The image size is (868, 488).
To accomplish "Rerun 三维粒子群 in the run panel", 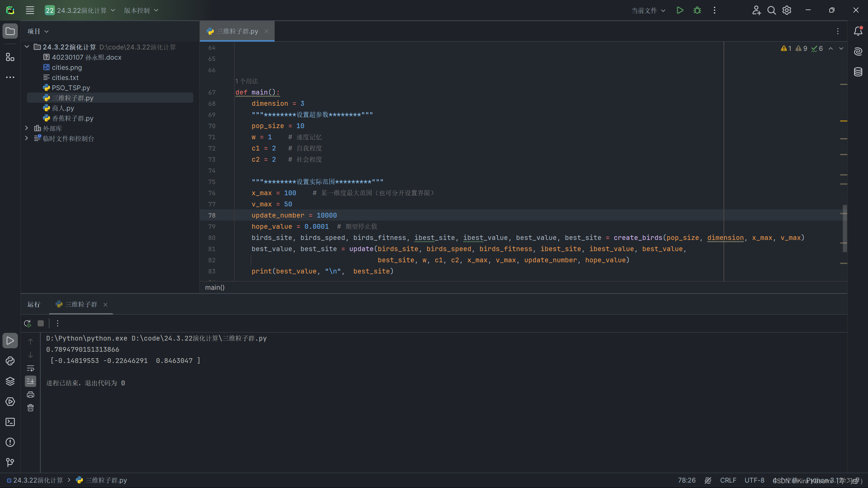I will coord(28,323).
